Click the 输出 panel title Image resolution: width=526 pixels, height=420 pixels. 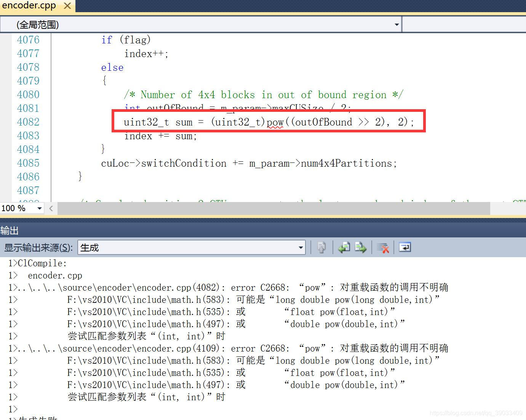point(10,231)
